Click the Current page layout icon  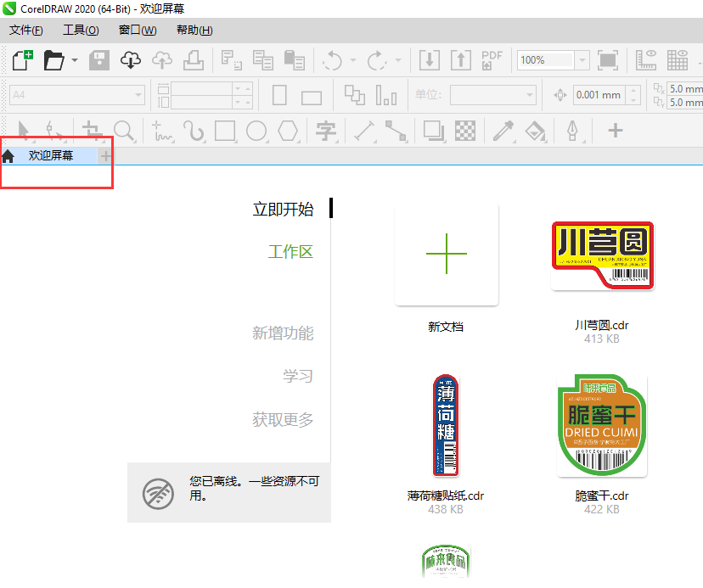tap(386, 95)
